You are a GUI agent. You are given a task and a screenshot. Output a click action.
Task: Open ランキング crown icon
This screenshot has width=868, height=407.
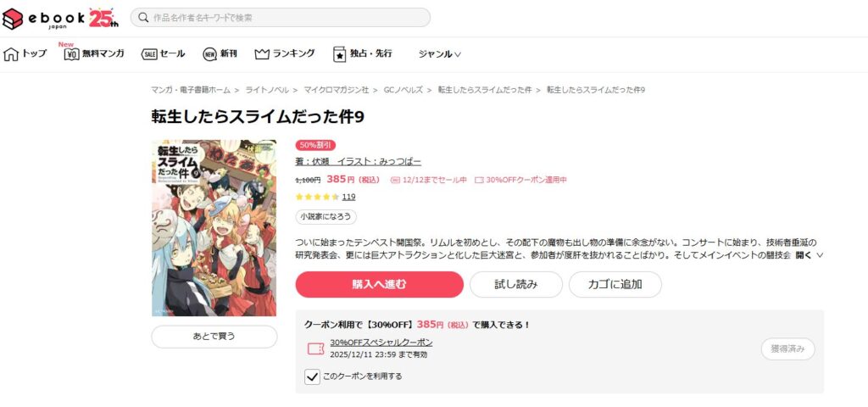(262, 54)
